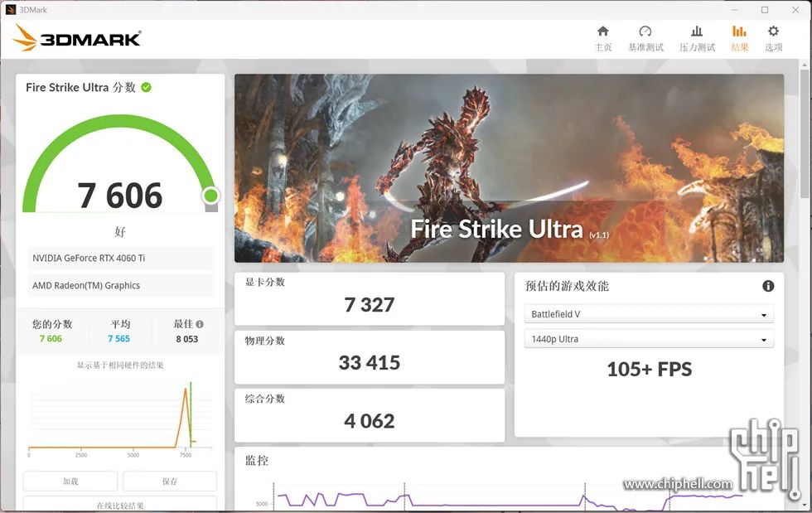The height and width of the screenshot is (513, 812).
Task: Switch to the 结果 tab label
Action: click(739, 48)
